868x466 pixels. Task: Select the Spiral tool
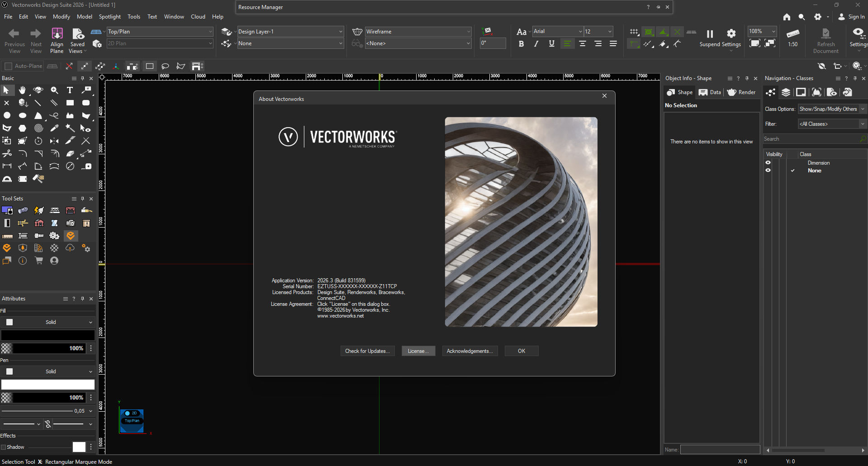38,128
